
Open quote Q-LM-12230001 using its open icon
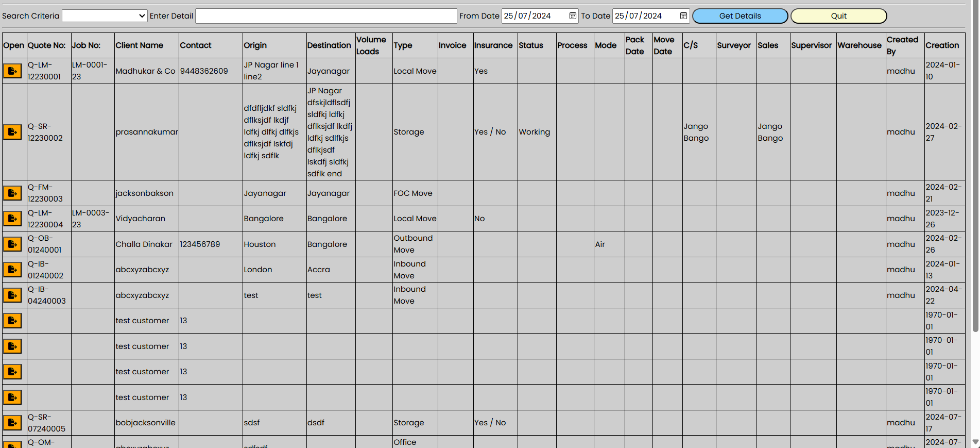[12, 71]
